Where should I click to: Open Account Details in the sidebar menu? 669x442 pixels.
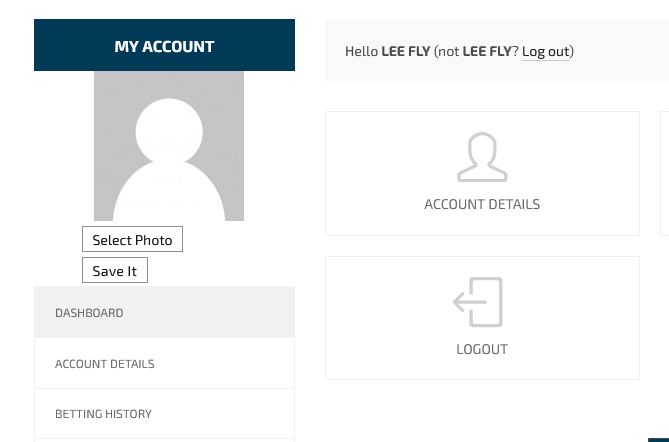(x=164, y=363)
